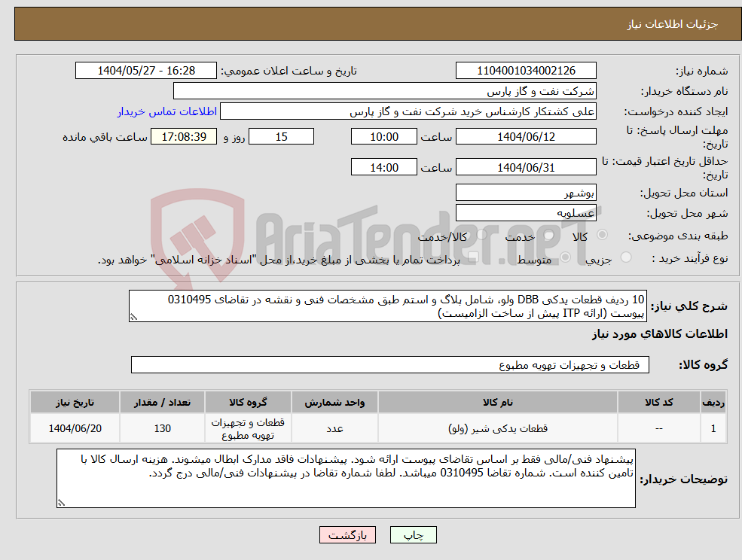Click the buyer organization name field
742x560 pixels.
pos(385,91)
